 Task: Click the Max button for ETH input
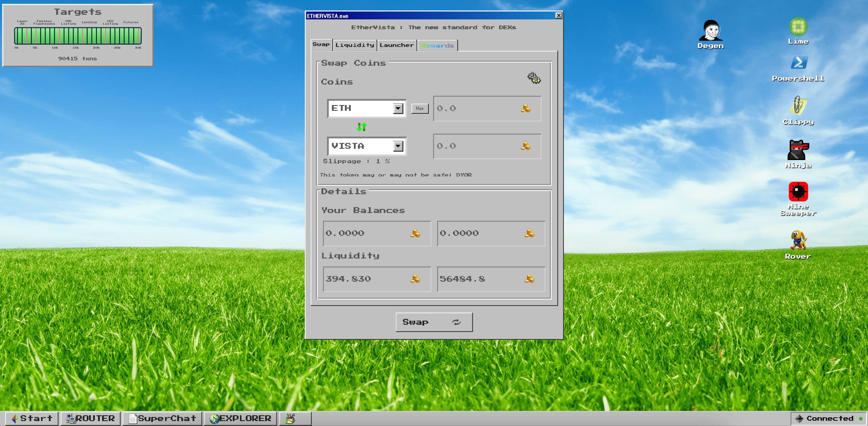pos(419,108)
